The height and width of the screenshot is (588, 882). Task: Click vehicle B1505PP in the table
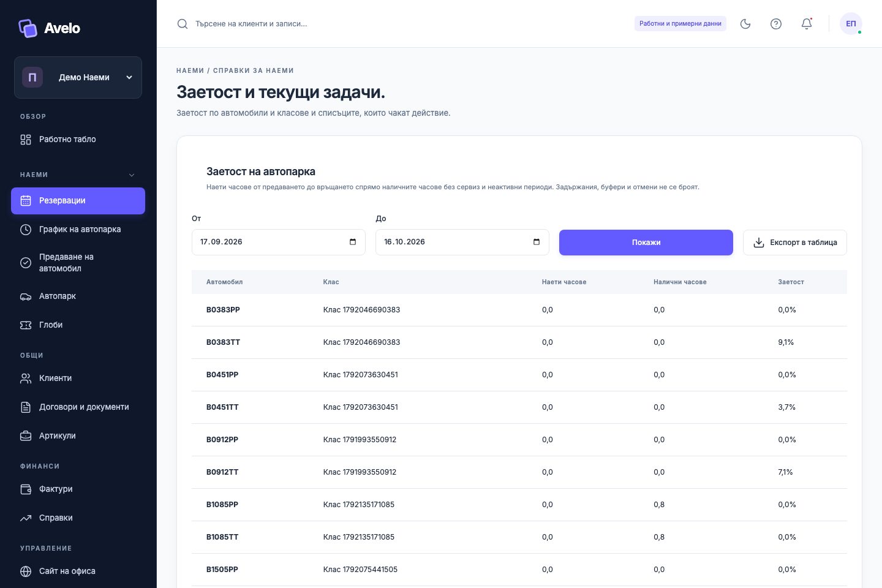click(222, 570)
